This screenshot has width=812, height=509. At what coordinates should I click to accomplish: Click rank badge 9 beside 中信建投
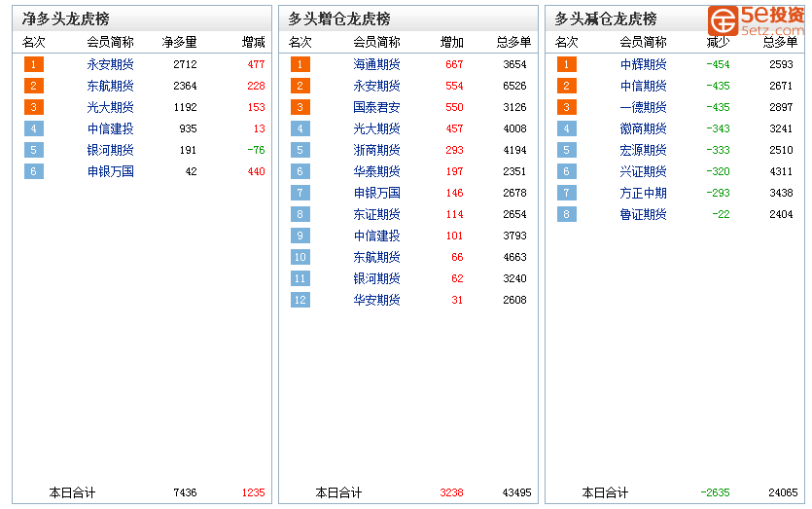click(300, 236)
